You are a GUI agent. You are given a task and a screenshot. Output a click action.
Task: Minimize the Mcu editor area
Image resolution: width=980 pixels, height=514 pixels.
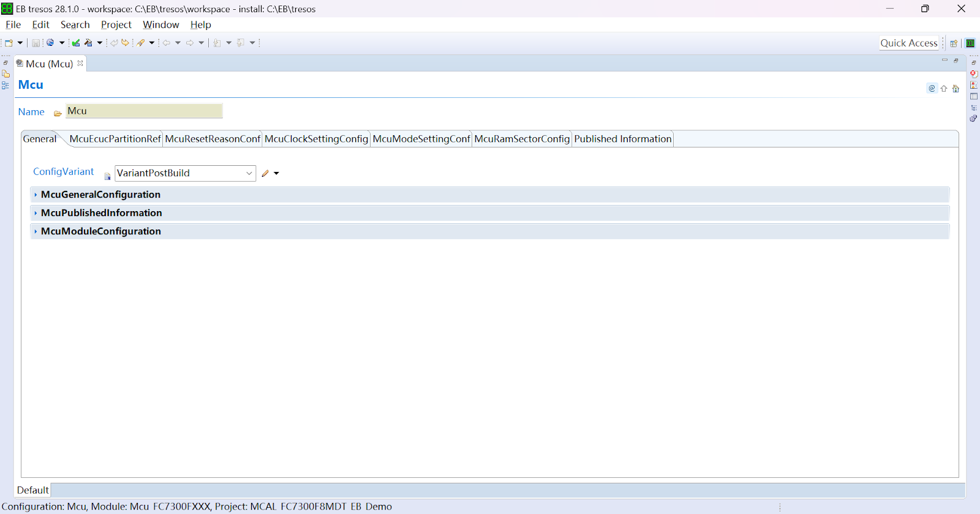[x=944, y=61]
